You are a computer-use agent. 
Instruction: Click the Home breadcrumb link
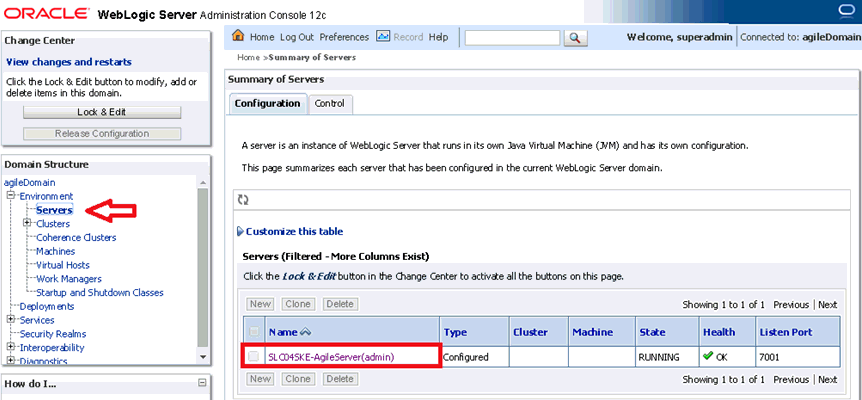[x=248, y=57]
